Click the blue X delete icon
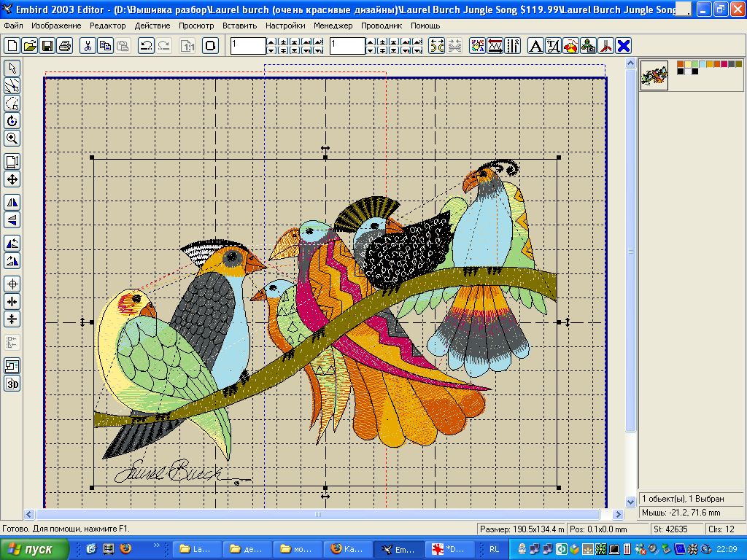The height and width of the screenshot is (560, 747). tap(624, 46)
